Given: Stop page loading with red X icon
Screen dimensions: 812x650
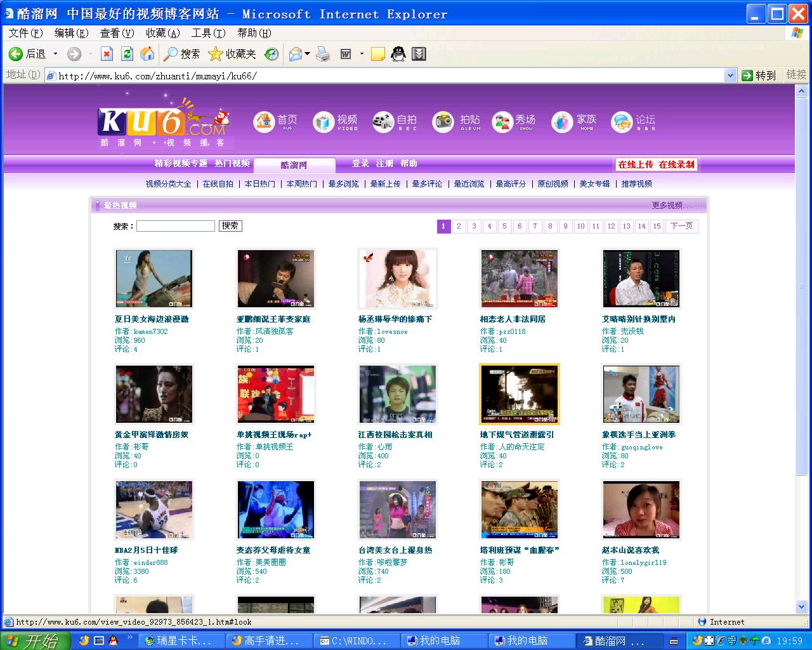Looking at the screenshot, I should pyautogui.click(x=107, y=54).
